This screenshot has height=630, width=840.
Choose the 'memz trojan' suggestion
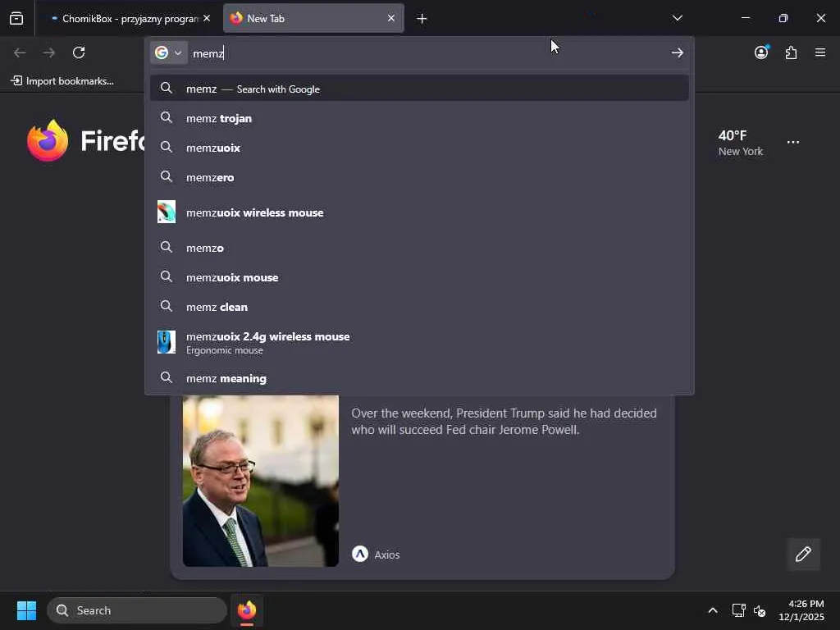(x=419, y=118)
